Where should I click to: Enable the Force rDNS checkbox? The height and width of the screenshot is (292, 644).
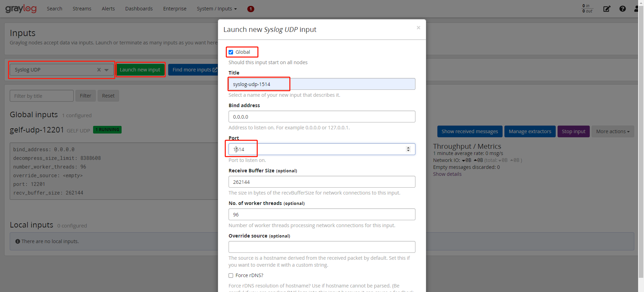click(x=231, y=275)
